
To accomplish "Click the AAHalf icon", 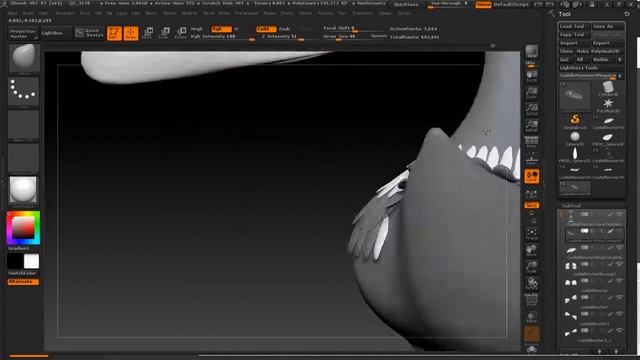I will (531, 126).
